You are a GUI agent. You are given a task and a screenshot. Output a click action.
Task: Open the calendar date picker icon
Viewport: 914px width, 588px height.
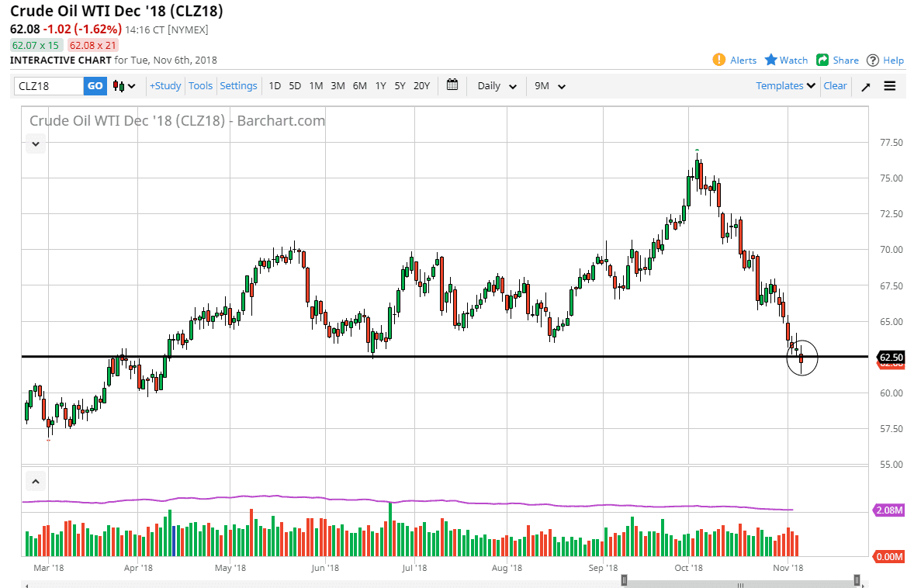452,86
